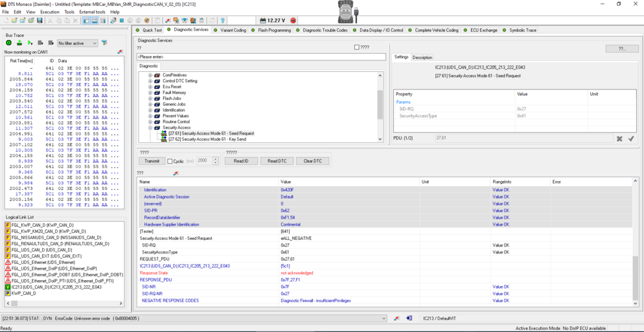The width and height of the screenshot is (644, 332).
Task: Expand the Ecu Reset tree node
Action: coord(150,87)
